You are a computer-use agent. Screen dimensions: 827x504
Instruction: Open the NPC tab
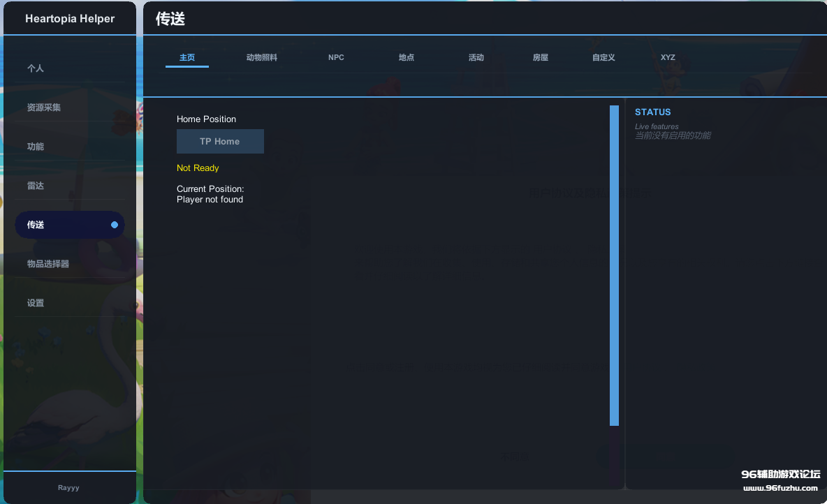click(336, 57)
